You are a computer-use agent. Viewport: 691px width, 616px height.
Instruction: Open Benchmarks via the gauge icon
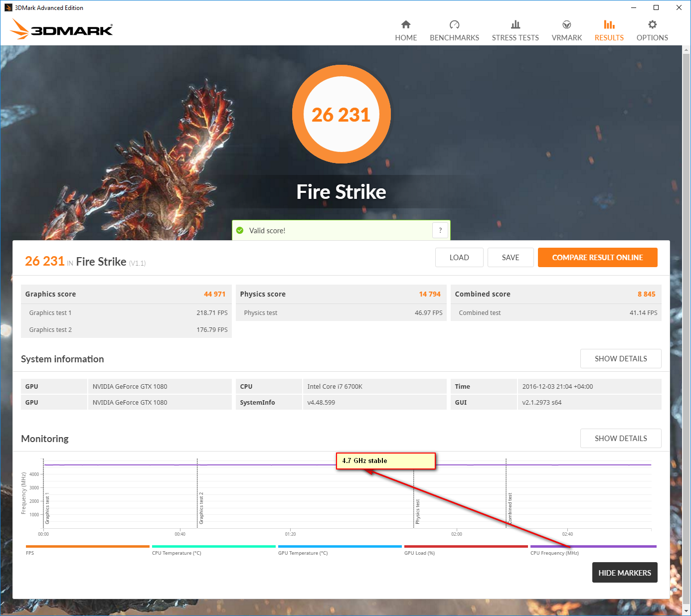tap(454, 24)
